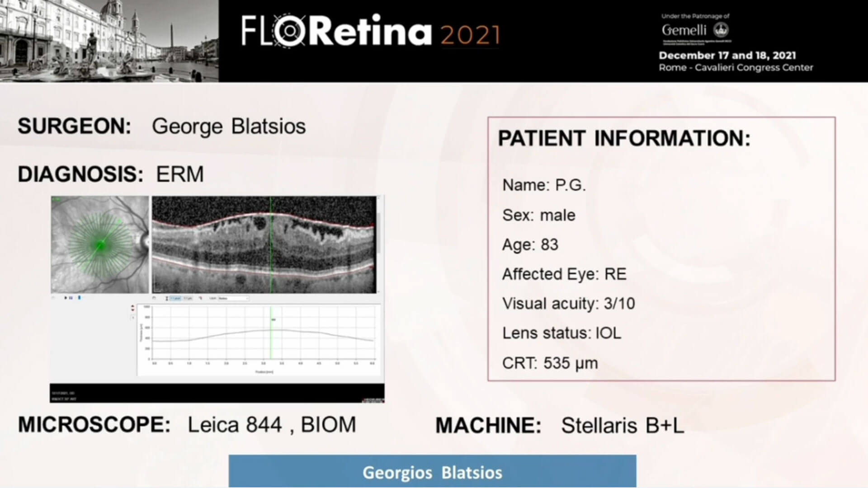Click the small expander button left of the graph
This screenshot has width=868, height=488.
coord(133,318)
